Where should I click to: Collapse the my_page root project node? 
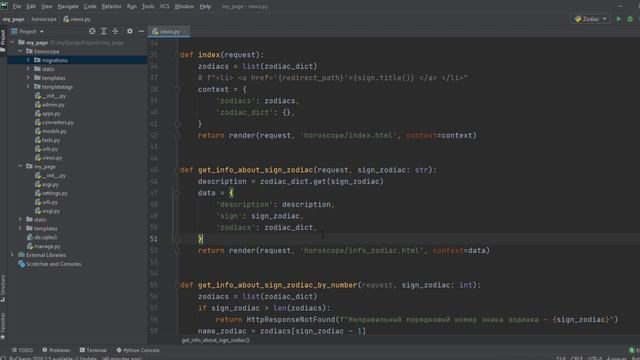click(12, 42)
